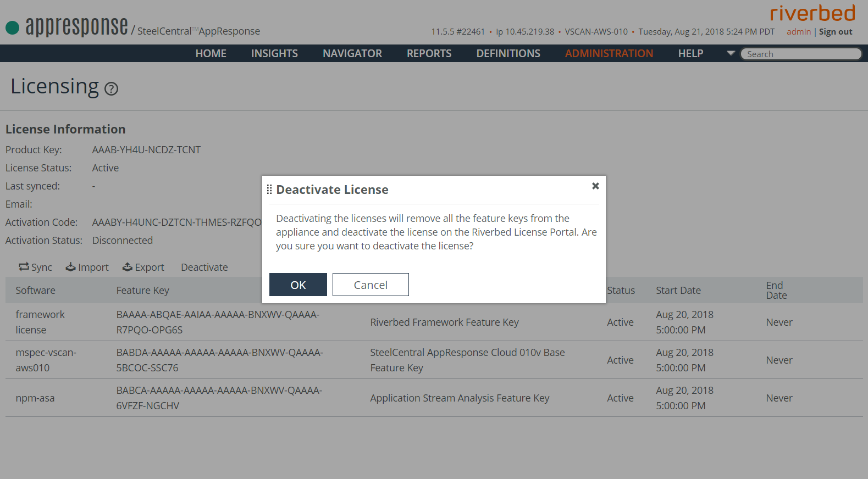The height and width of the screenshot is (479, 868).
Task: Open the REPORTS menu
Action: click(429, 53)
